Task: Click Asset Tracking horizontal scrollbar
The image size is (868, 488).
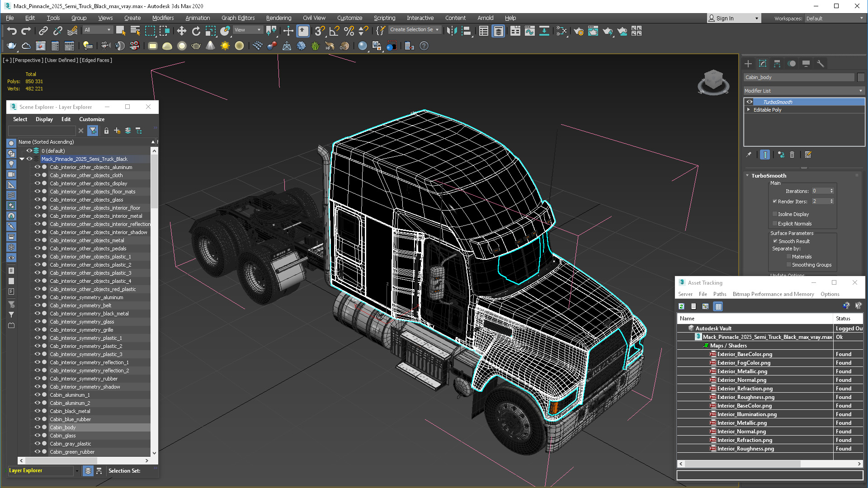Action: click(x=770, y=464)
